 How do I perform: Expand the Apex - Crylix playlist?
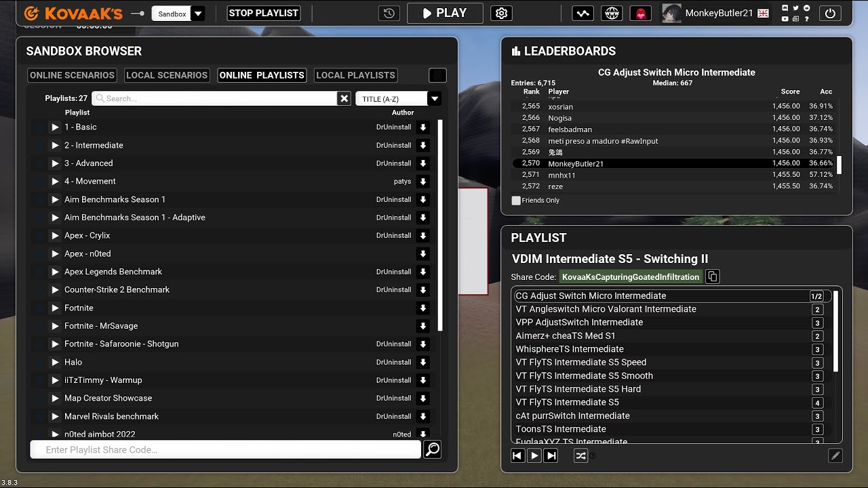click(55, 236)
